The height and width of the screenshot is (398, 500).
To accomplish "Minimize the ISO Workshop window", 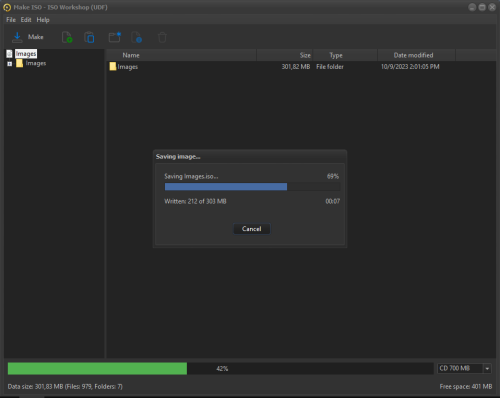I will click(x=472, y=7).
